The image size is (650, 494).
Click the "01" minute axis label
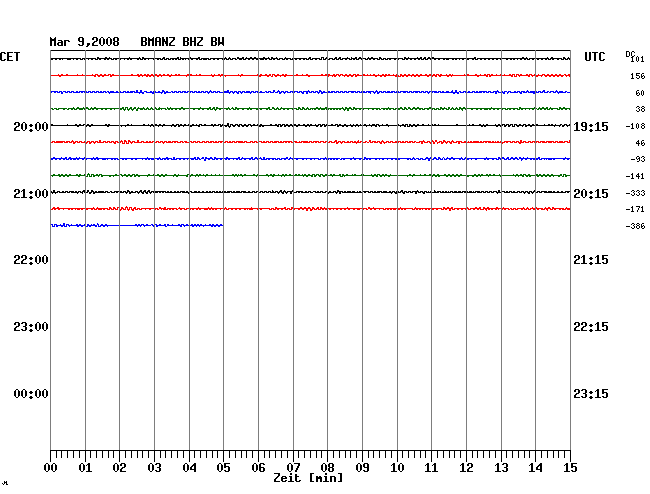pos(85,468)
